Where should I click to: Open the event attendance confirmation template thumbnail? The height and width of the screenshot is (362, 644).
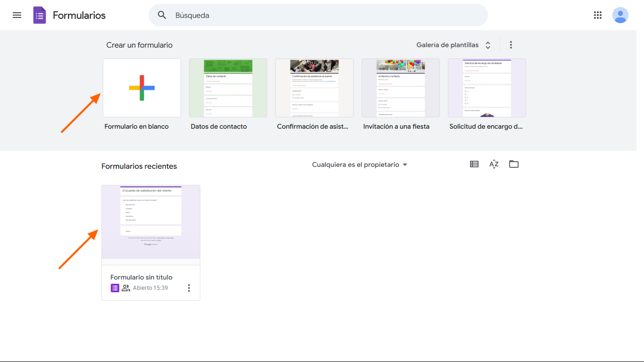pos(314,88)
